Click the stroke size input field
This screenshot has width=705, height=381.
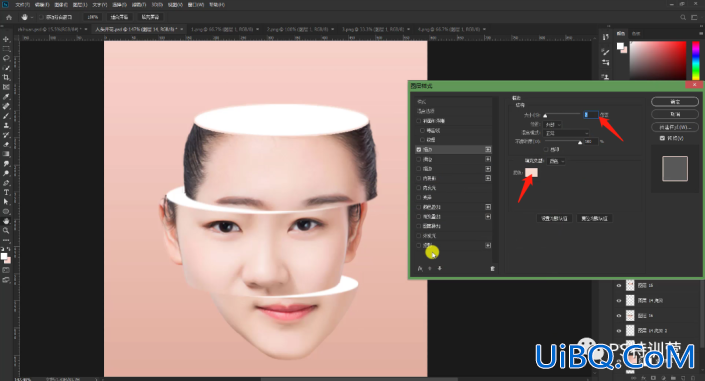click(591, 115)
